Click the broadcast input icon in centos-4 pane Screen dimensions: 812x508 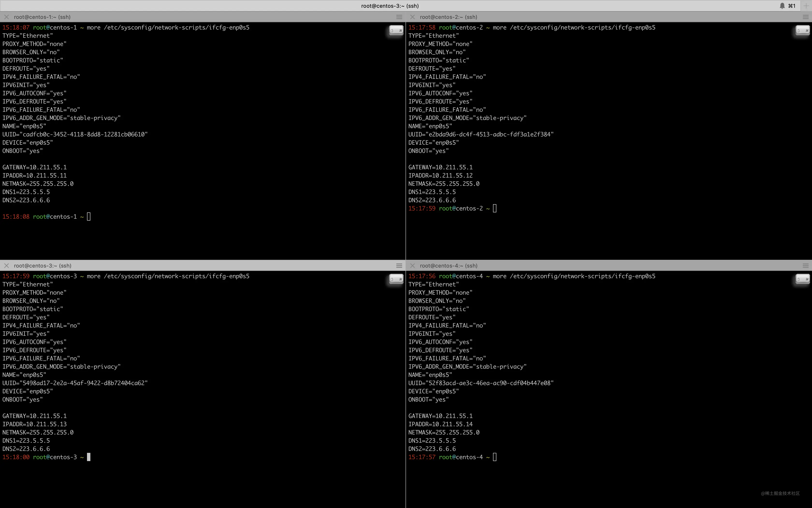click(x=802, y=279)
